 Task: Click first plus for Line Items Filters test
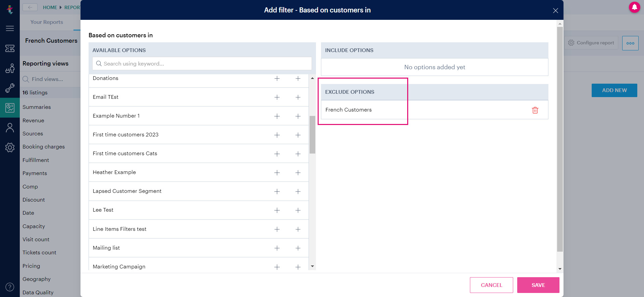(277, 229)
